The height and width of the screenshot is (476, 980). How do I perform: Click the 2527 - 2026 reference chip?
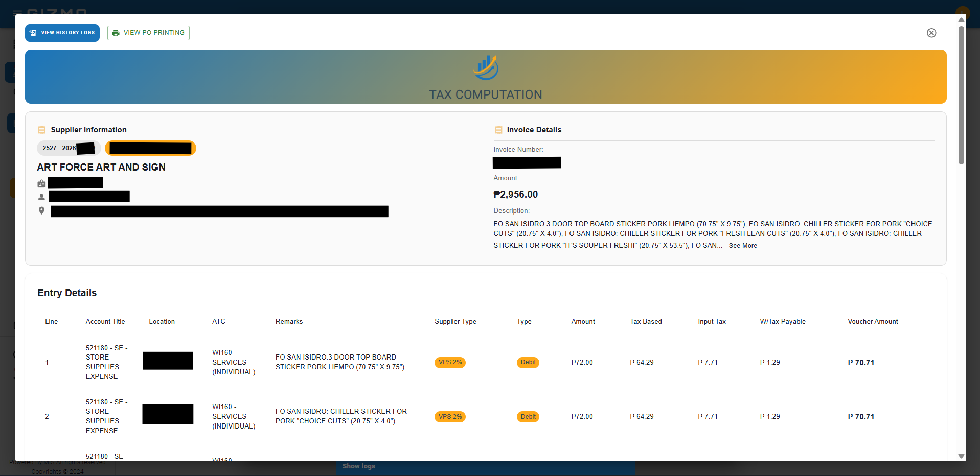[69, 148]
